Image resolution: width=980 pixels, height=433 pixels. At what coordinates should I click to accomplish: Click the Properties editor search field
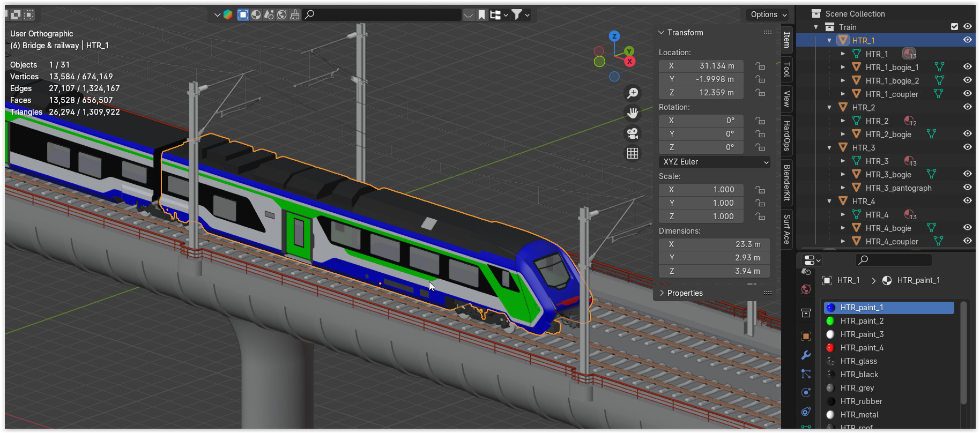point(893,260)
